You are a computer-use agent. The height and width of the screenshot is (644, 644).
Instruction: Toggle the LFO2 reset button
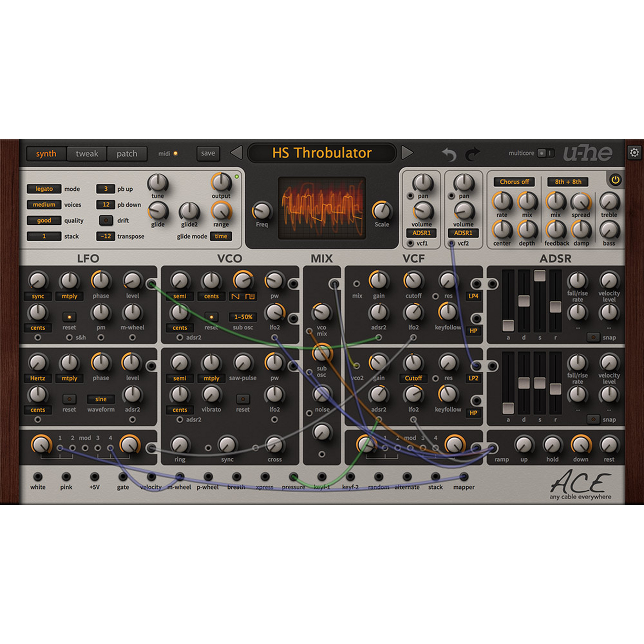[69, 399]
